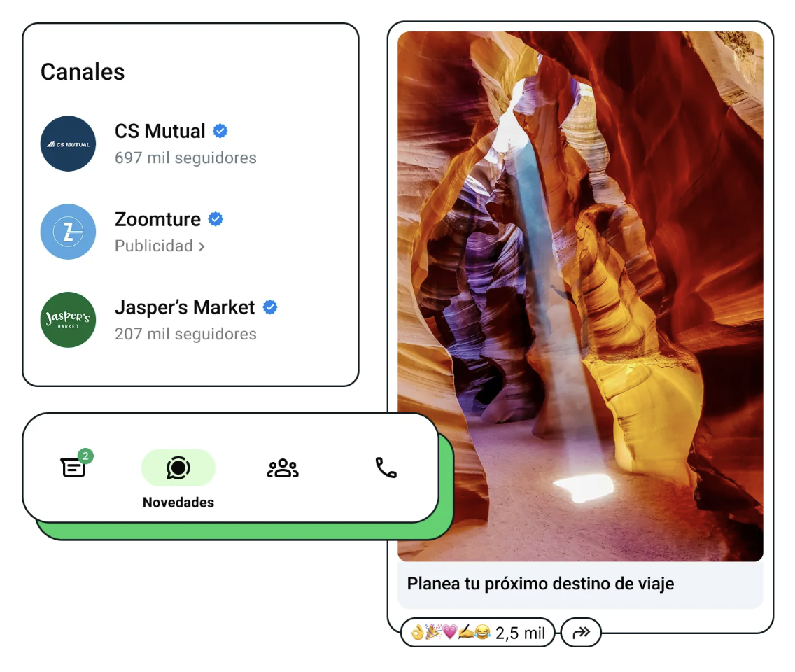Open the canyon travel photo
The height and width of the screenshot is (672, 795).
(x=580, y=296)
